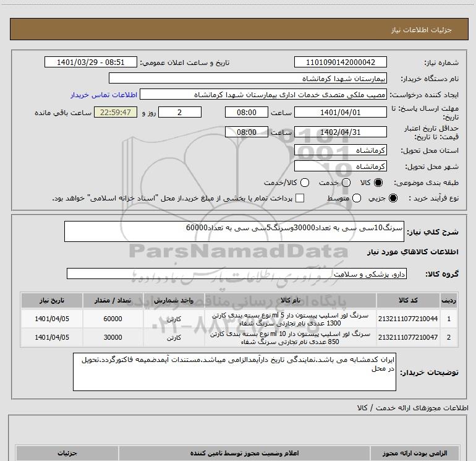
Task: Click the remaining time 22:59:47 field
Action: (116, 112)
